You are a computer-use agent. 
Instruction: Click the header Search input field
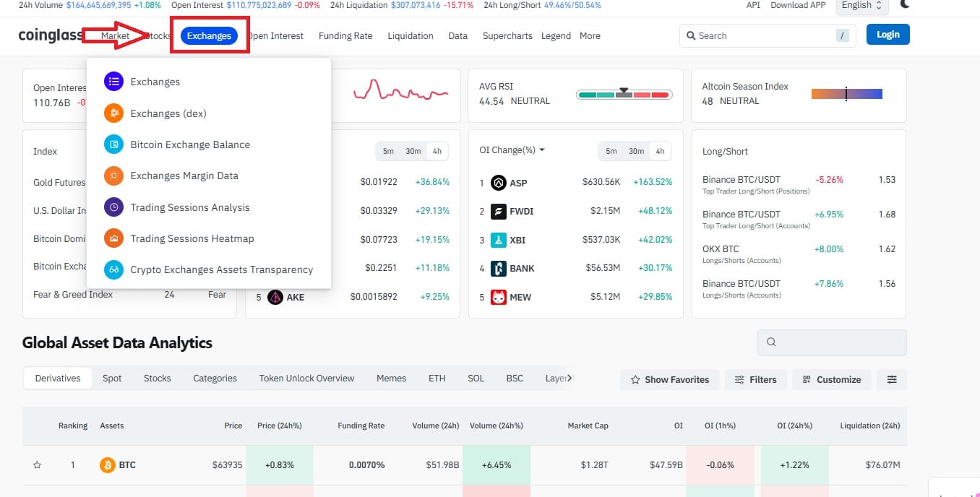pos(768,35)
